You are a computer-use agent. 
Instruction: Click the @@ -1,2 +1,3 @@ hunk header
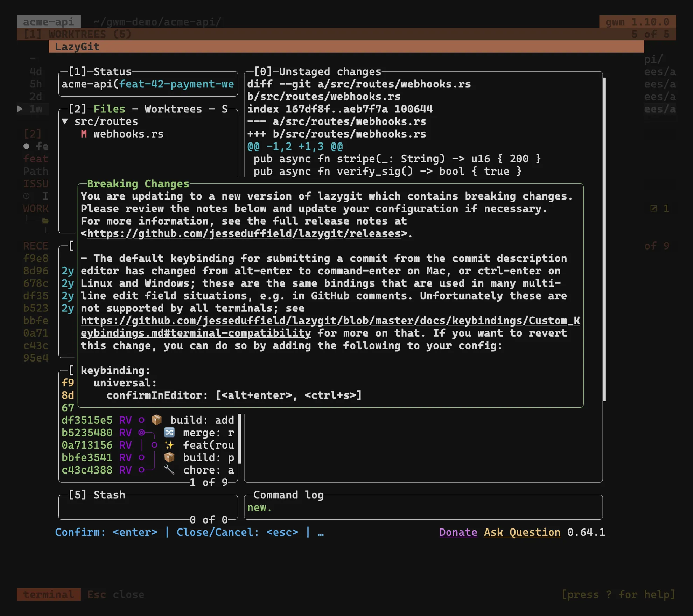[x=295, y=146]
